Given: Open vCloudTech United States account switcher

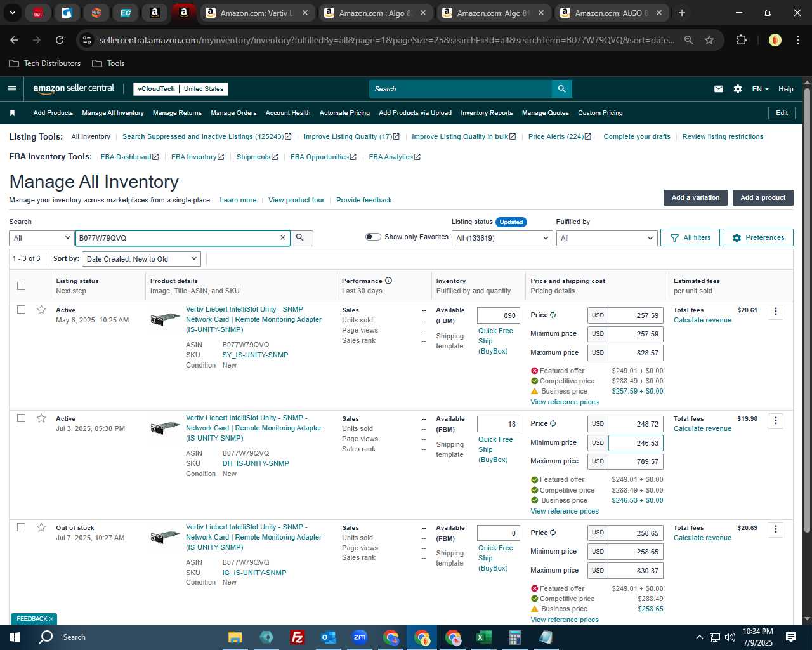Looking at the screenshot, I should pos(181,89).
